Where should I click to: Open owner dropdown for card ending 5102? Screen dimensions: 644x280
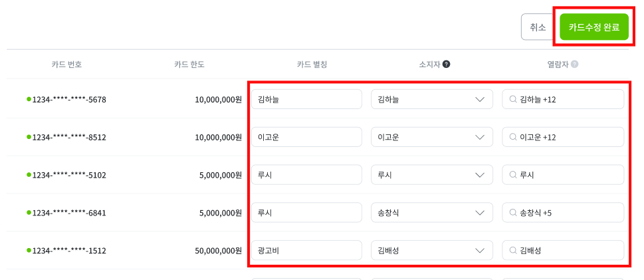click(x=432, y=175)
